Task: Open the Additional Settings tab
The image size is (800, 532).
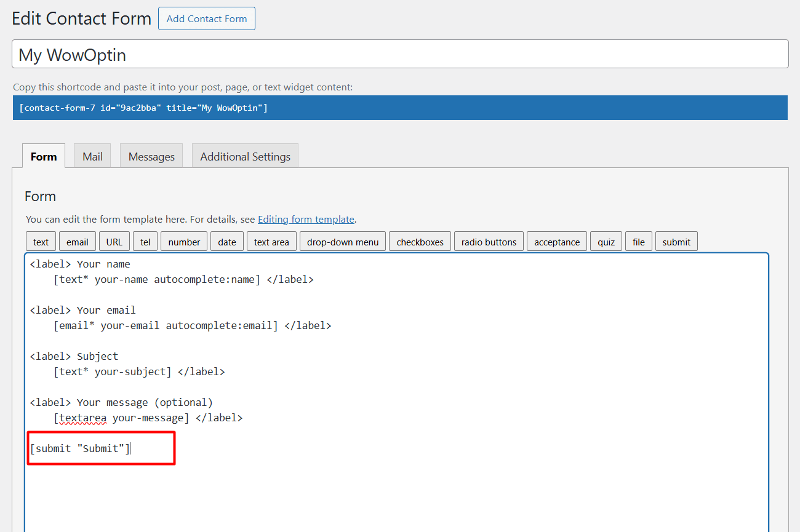Action: (245, 156)
